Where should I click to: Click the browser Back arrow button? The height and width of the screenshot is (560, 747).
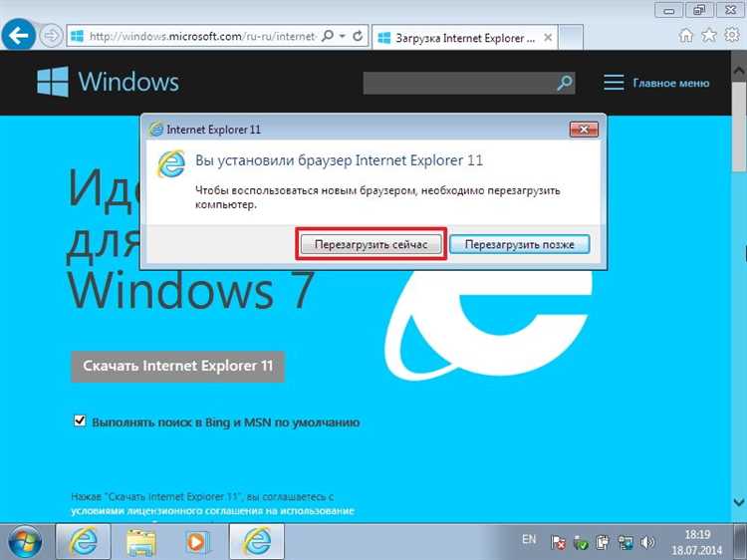[20, 36]
